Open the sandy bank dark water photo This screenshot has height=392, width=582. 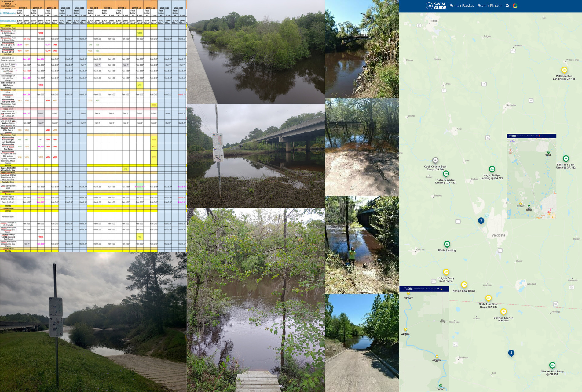(x=362, y=147)
